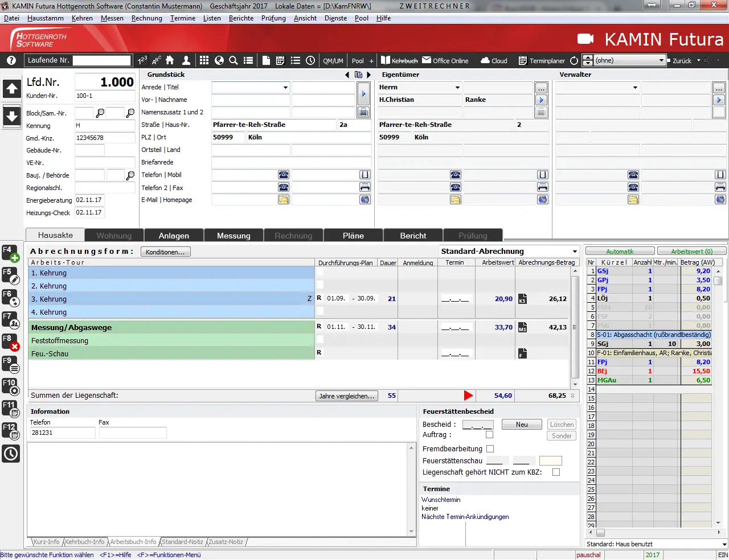Click the Konditionen... button

[x=165, y=252]
